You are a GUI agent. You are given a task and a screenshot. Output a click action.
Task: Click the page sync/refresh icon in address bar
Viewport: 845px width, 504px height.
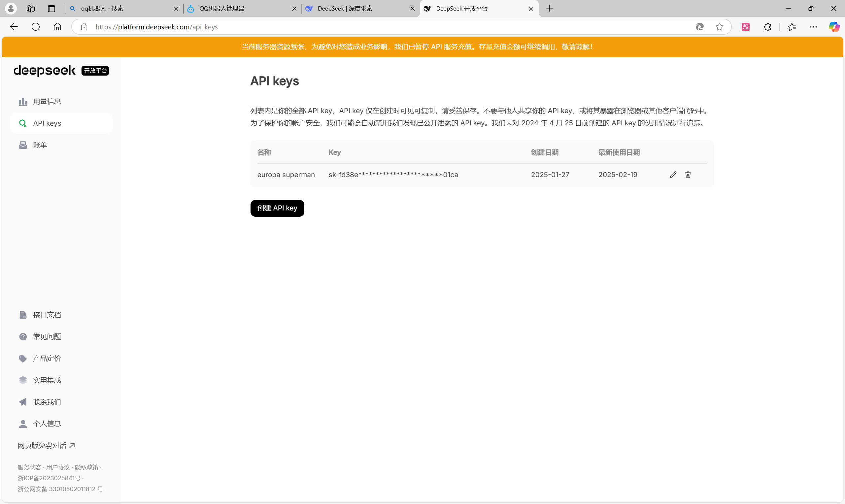tap(699, 27)
